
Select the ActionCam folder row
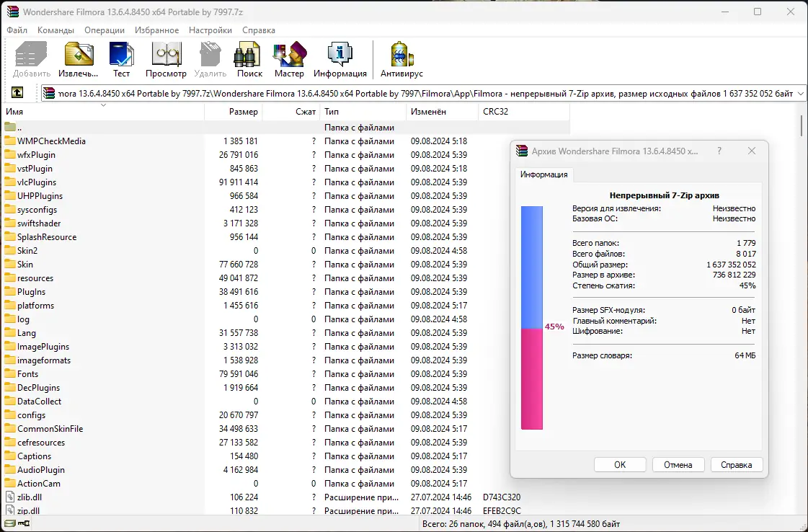coord(286,484)
